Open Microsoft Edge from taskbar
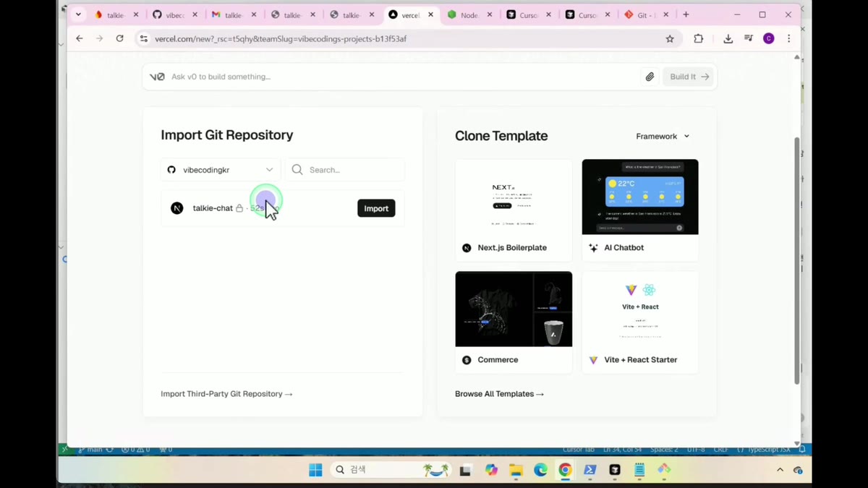 pyautogui.click(x=540, y=470)
